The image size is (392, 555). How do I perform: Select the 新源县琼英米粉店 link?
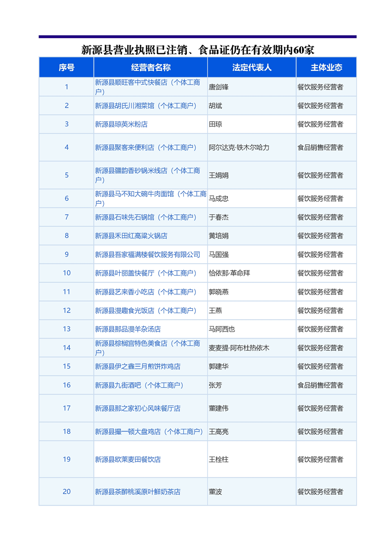tap(121, 124)
